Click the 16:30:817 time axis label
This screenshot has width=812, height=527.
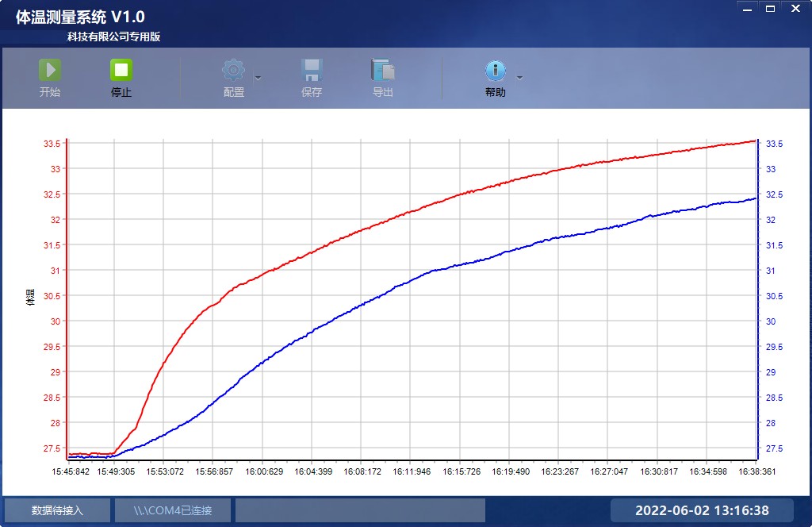pos(659,471)
